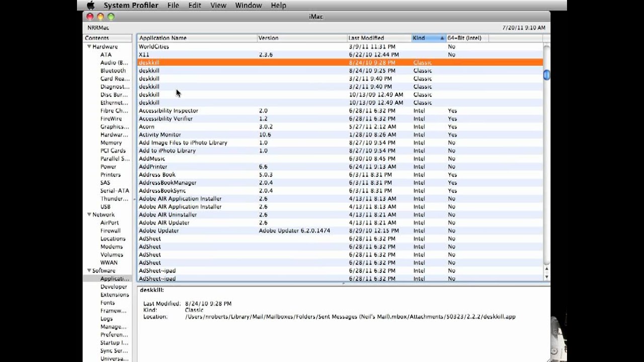The image size is (644, 362).
Task: Open the System Profiler menu
Action: click(131, 5)
